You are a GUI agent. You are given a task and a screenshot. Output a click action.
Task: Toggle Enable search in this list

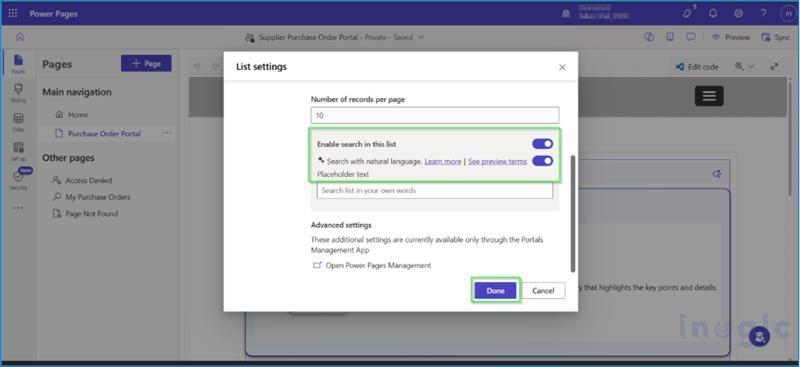pyautogui.click(x=542, y=144)
